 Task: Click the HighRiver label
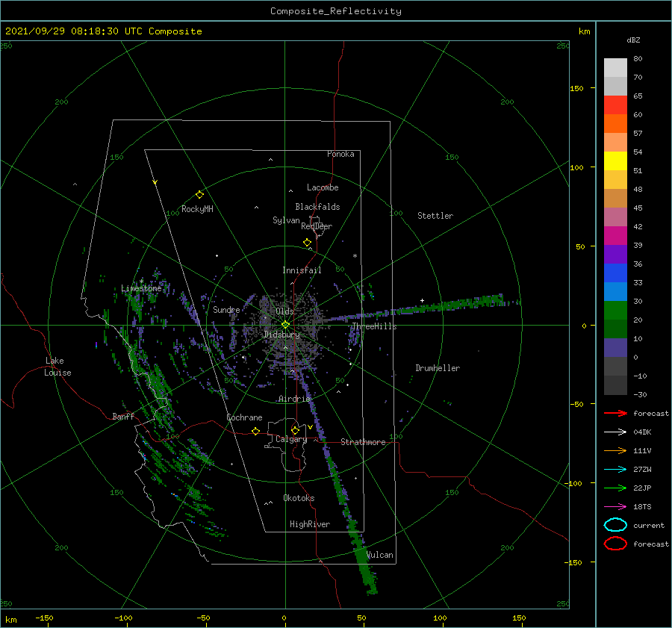(x=310, y=524)
